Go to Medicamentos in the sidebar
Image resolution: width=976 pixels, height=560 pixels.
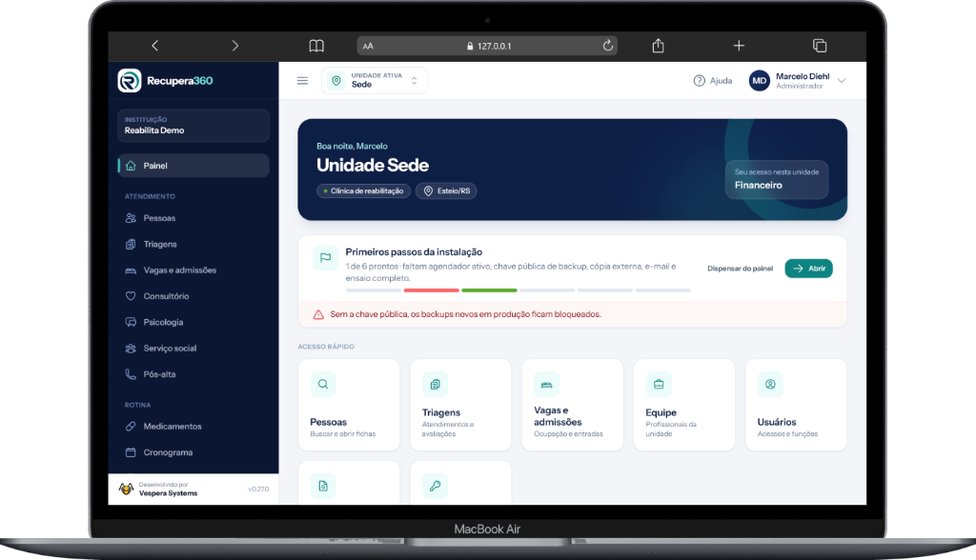193,427
